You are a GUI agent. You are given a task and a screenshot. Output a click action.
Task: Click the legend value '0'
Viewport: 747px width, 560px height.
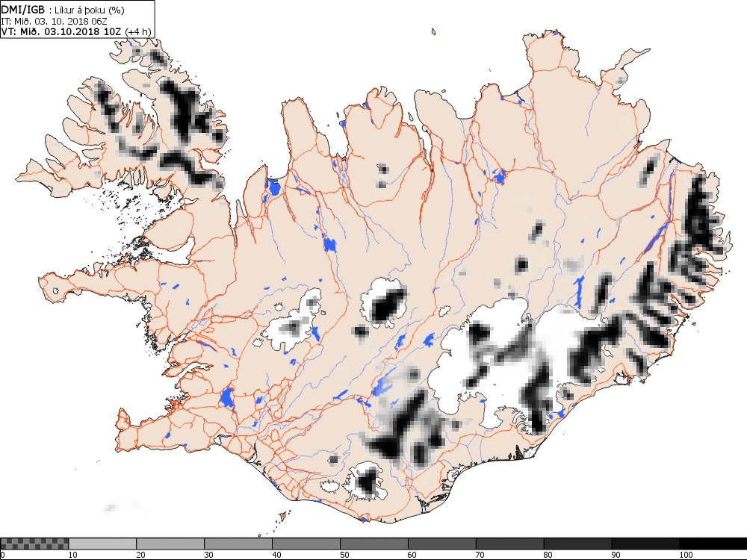point(2,555)
